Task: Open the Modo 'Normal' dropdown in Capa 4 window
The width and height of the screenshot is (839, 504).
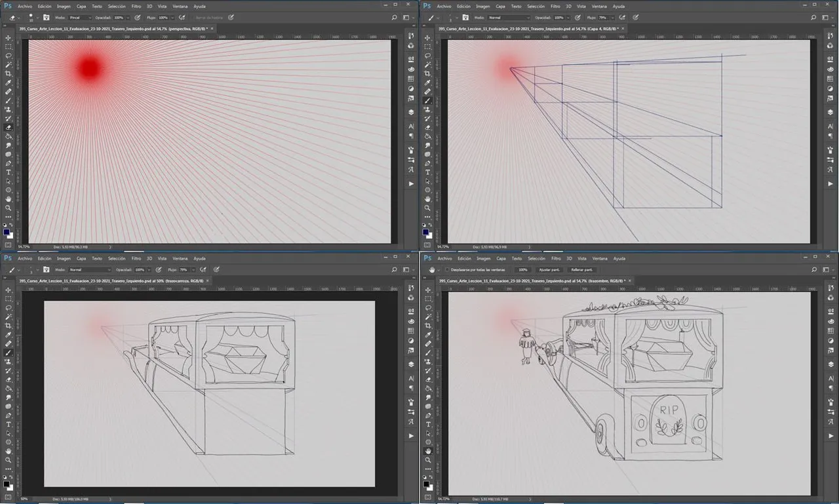Action: [510, 18]
